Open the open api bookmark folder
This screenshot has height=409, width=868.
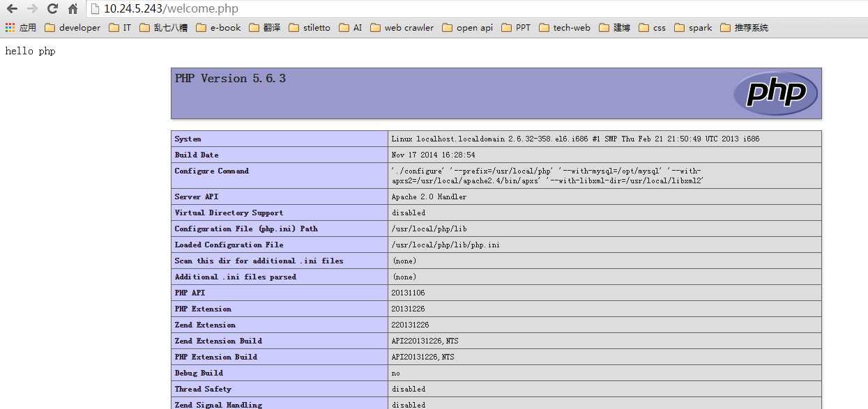point(468,28)
